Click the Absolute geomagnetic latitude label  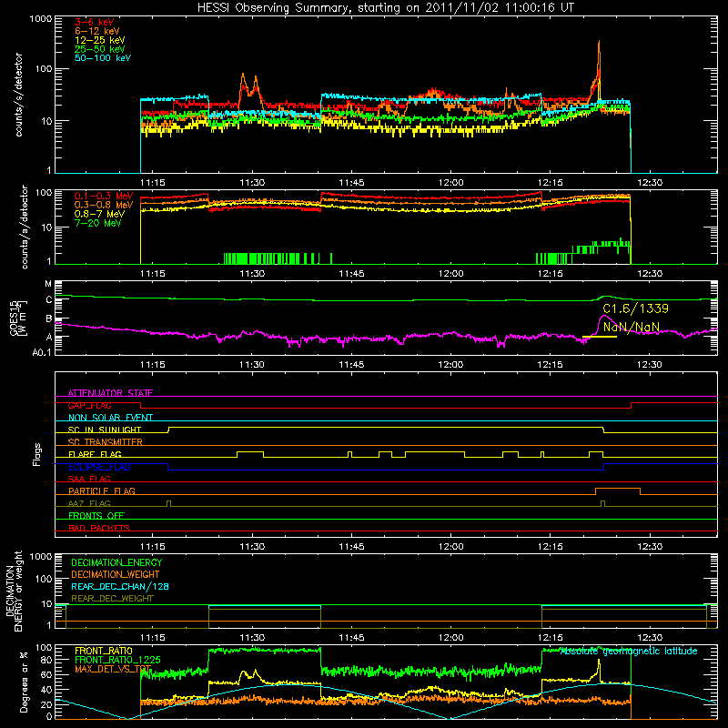[629, 652]
